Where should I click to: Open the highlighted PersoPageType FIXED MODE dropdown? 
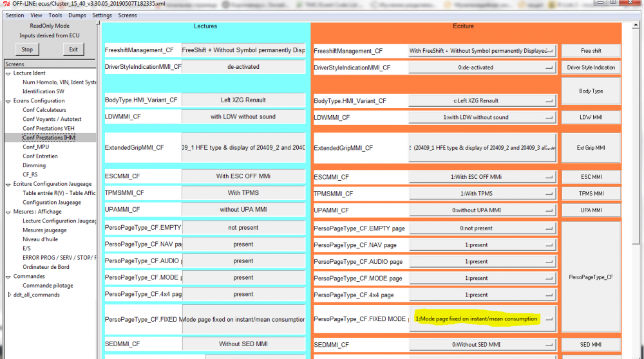tap(482, 319)
